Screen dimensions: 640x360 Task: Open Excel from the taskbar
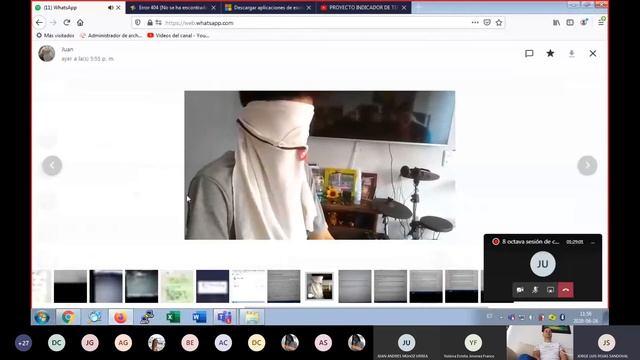point(173,317)
